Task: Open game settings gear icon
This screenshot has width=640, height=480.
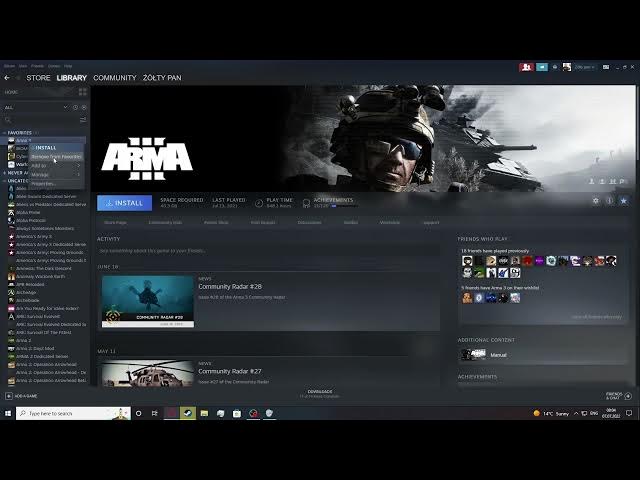Action: point(596,201)
